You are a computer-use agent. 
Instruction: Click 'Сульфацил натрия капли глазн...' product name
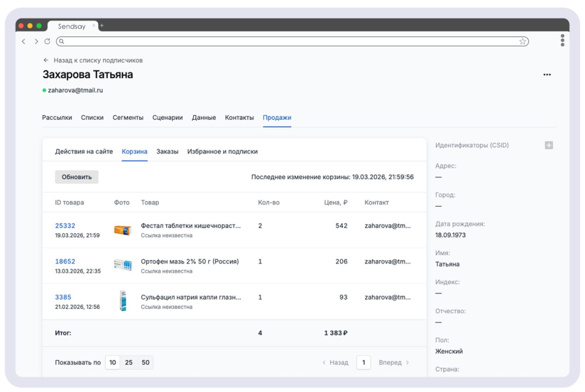tap(191, 297)
